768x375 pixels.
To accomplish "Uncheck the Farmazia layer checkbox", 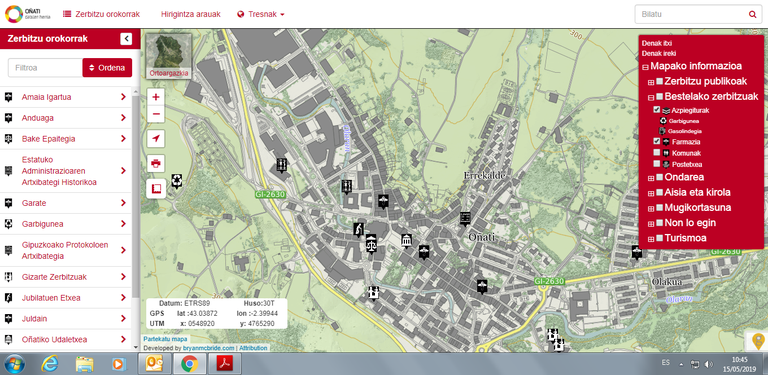I will coord(656,141).
